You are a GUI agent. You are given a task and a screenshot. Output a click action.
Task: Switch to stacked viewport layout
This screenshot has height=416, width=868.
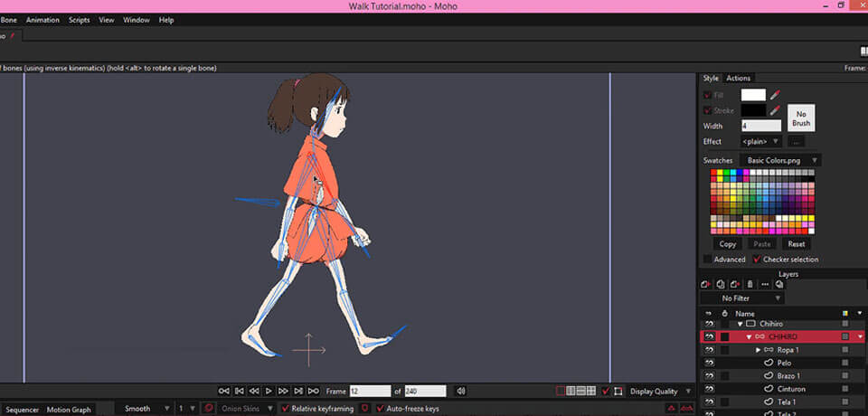[580, 391]
